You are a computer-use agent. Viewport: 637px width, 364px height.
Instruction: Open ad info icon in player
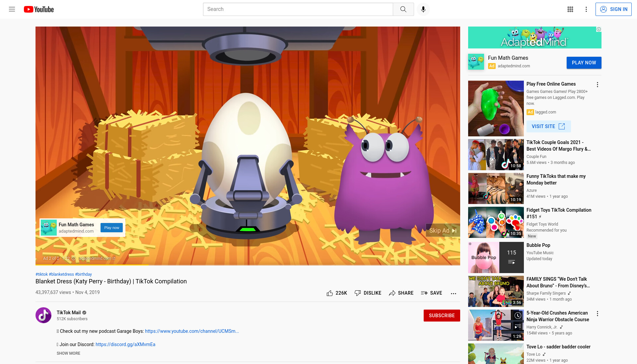[x=74, y=258]
